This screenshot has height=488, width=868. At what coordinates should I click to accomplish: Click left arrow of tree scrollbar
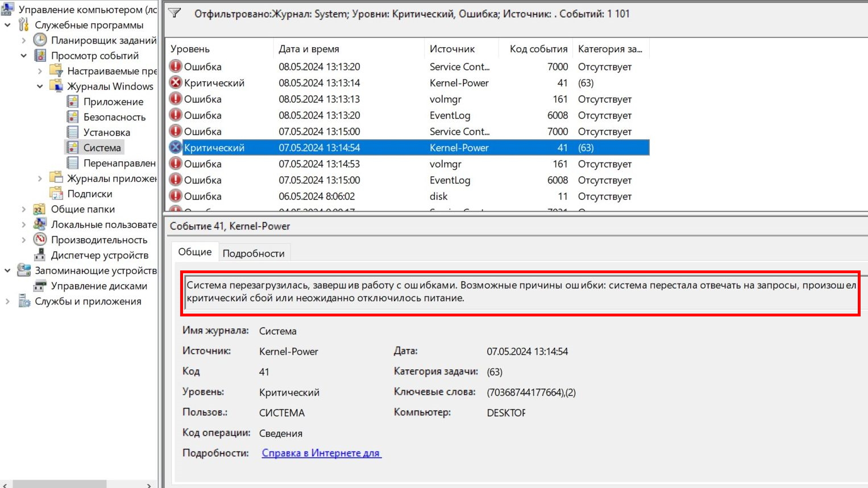6,485
